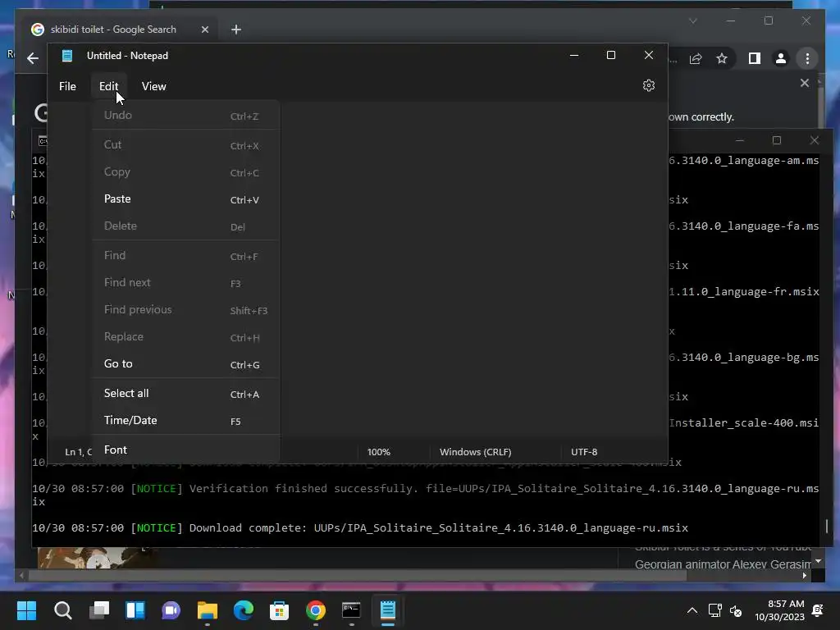Insert Time/Date from Edit menu
Viewport: 840px width, 630px height.
(186, 421)
